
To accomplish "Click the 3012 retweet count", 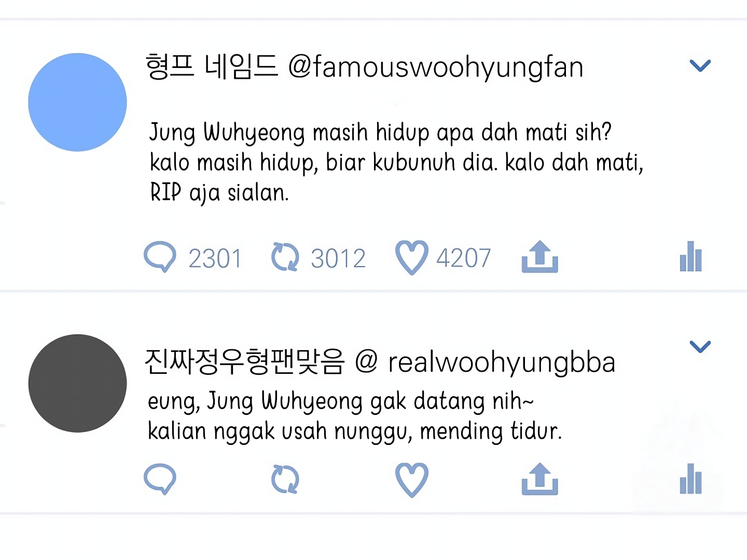I will (338, 258).
